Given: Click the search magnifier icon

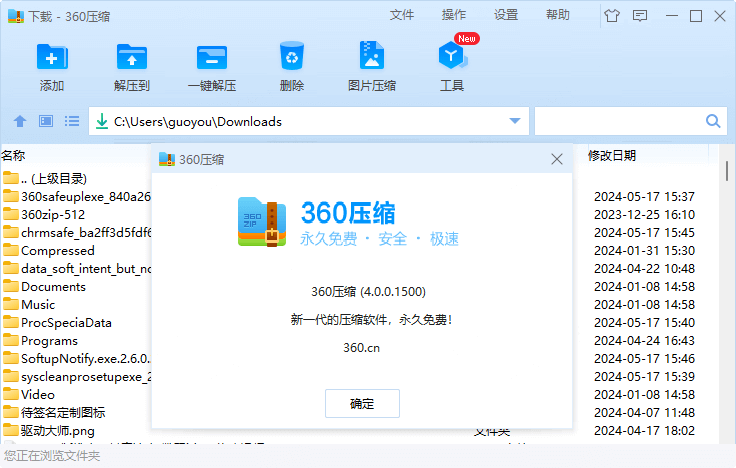Looking at the screenshot, I should point(714,122).
